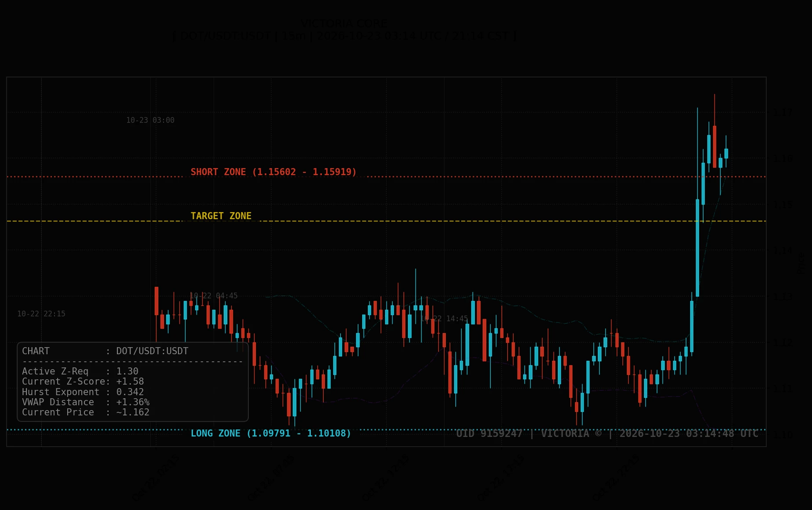Click the LONG ZONE (1.09791 - 1.10108) label

271,433
